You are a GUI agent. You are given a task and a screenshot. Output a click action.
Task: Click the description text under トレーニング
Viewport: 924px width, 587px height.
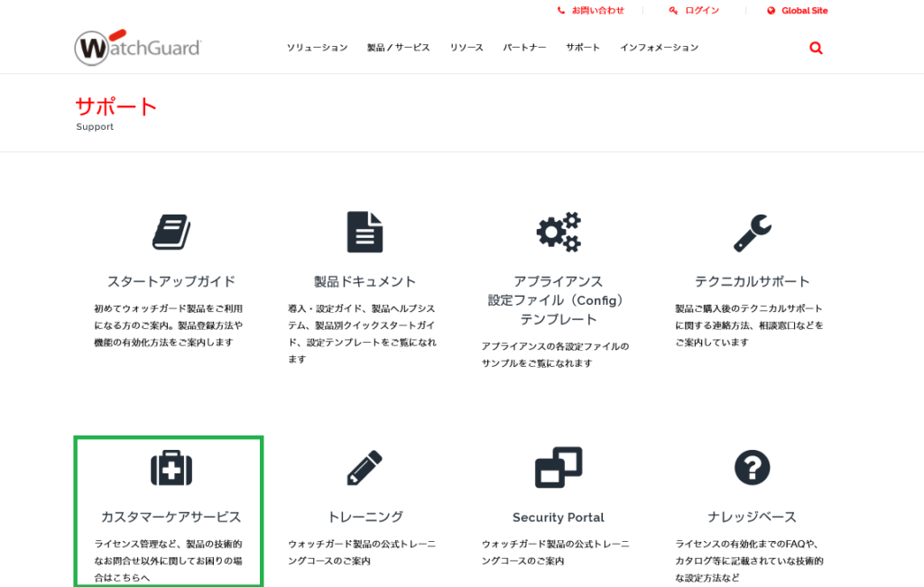(x=363, y=552)
